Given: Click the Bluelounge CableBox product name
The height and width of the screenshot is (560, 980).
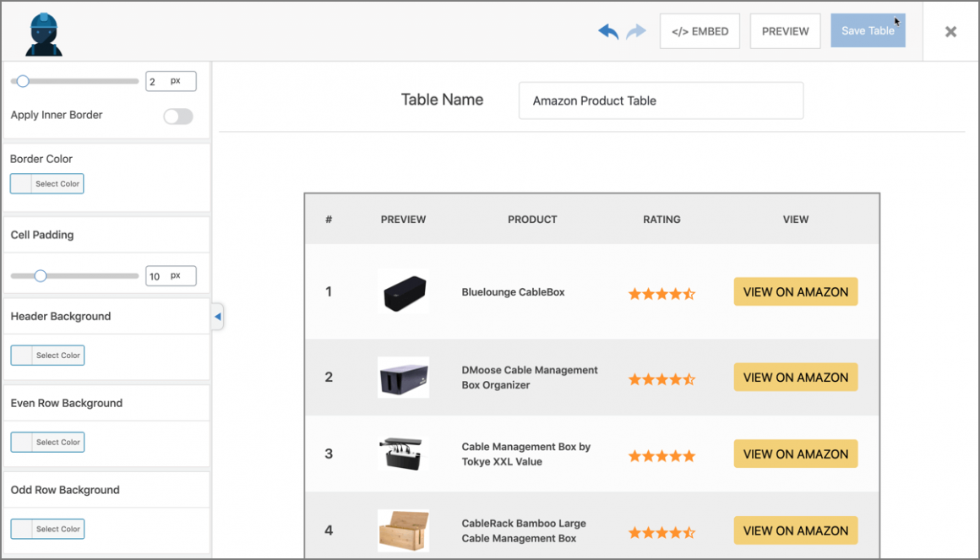Looking at the screenshot, I should point(513,292).
